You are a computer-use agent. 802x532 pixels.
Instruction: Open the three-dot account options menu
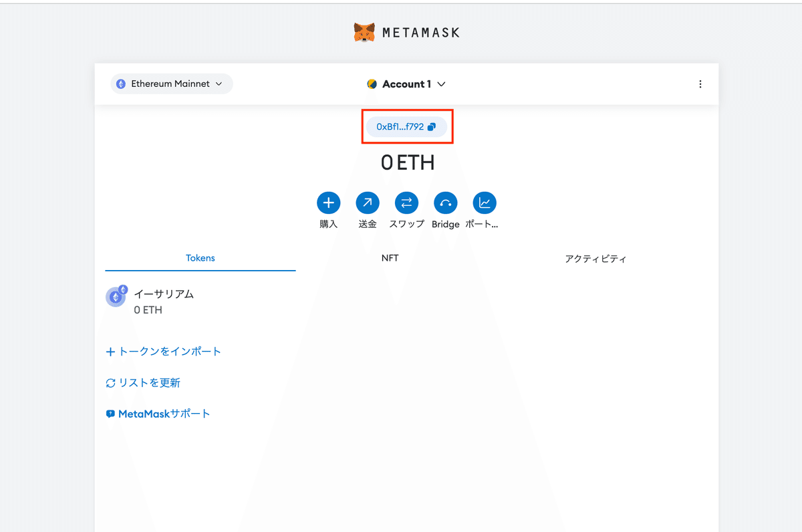click(x=700, y=84)
